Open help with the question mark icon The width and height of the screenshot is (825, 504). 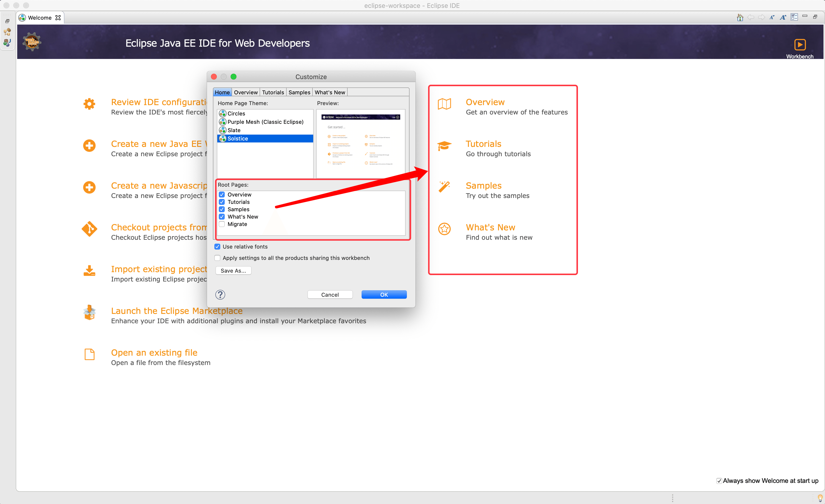pos(220,295)
